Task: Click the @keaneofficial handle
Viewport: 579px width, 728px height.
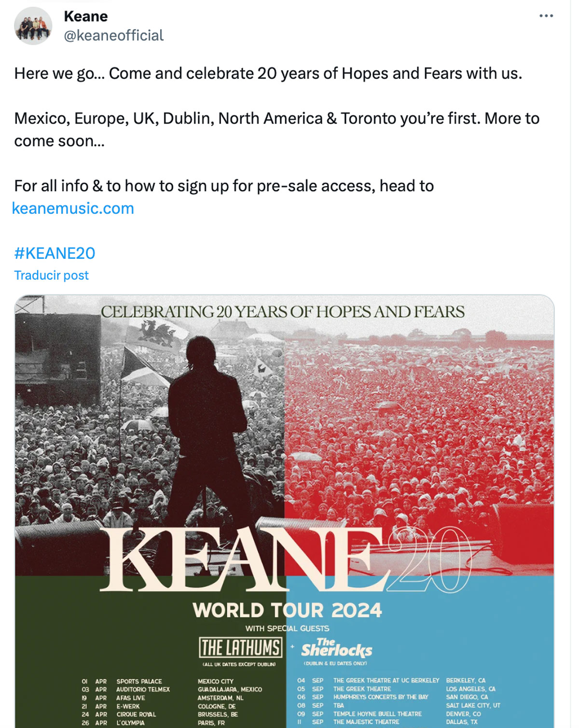Action: click(x=113, y=35)
